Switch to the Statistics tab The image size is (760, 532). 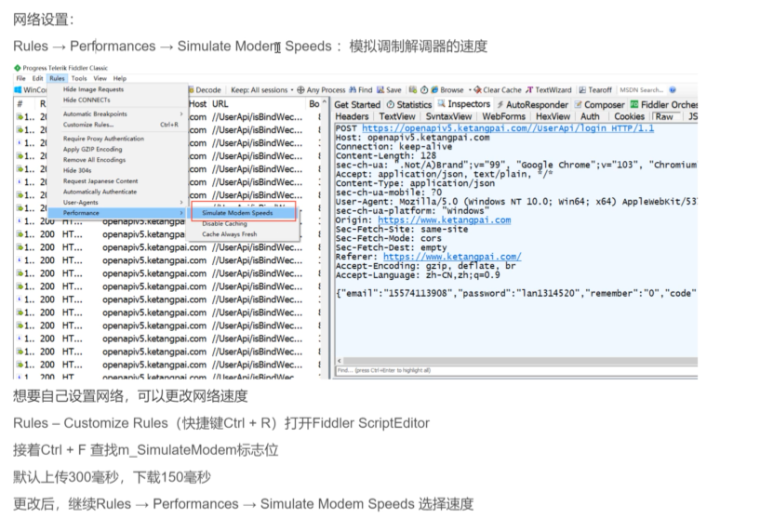409,105
